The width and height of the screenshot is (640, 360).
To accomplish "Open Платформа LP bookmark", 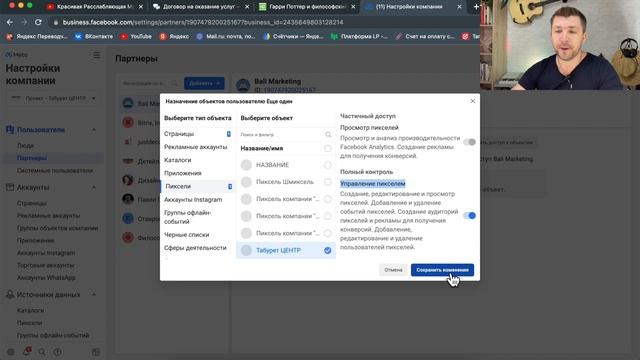I will (x=359, y=36).
